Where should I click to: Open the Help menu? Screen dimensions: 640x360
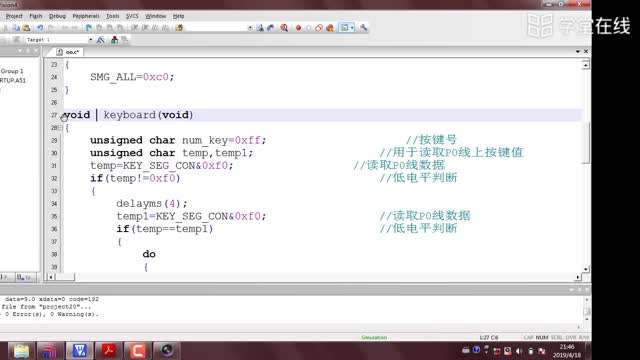[x=178, y=16]
